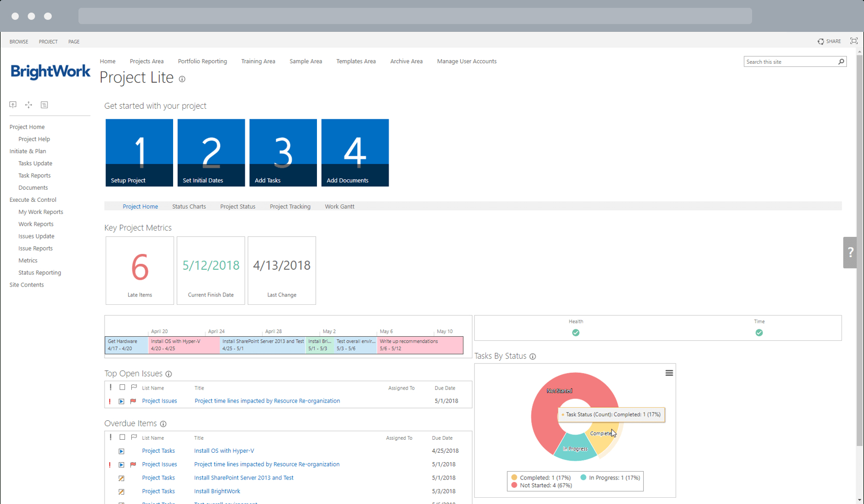This screenshot has height=504, width=864.
Task: Open the PROJECT ribbon tab
Action: click(48, 42)
